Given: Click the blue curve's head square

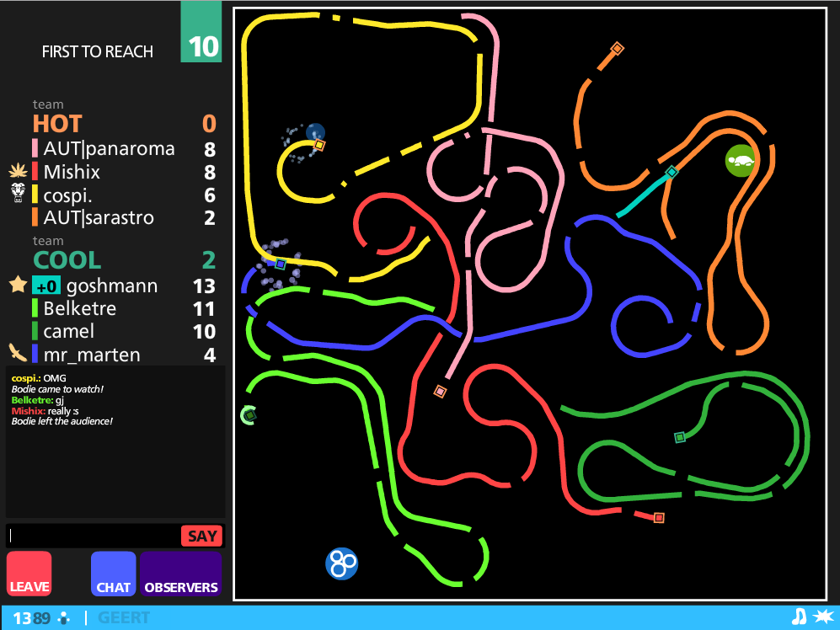Looking at the screenshot, I should 281,264.
